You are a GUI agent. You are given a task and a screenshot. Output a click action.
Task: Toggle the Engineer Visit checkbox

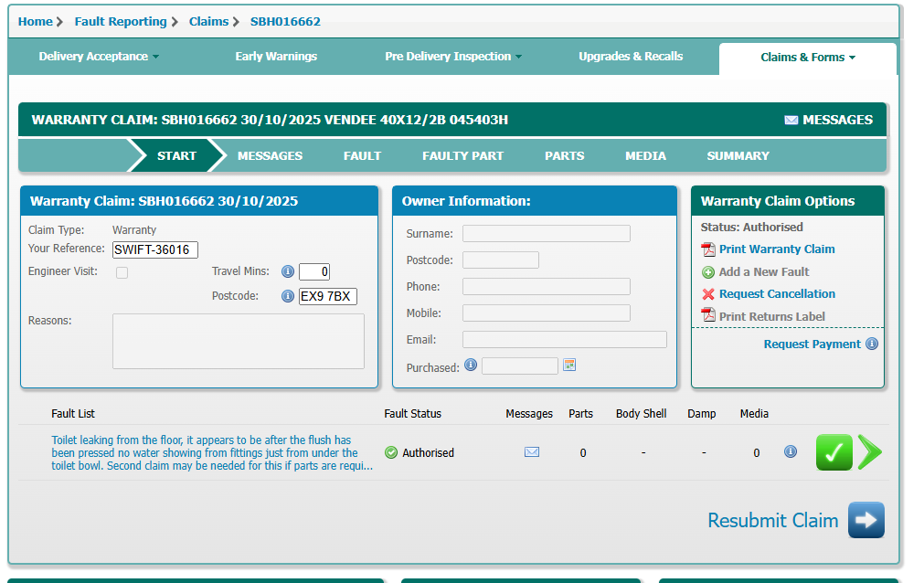(x=122, y=272)
